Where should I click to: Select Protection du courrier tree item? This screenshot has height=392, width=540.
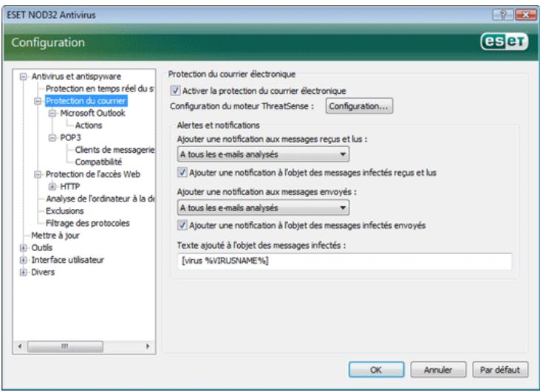pos(86,101)
